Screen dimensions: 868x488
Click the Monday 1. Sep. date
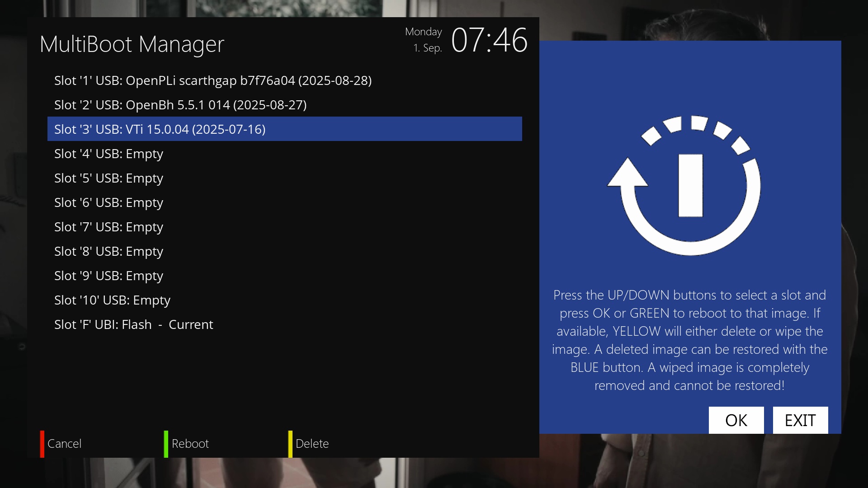(x=424, y=40)
